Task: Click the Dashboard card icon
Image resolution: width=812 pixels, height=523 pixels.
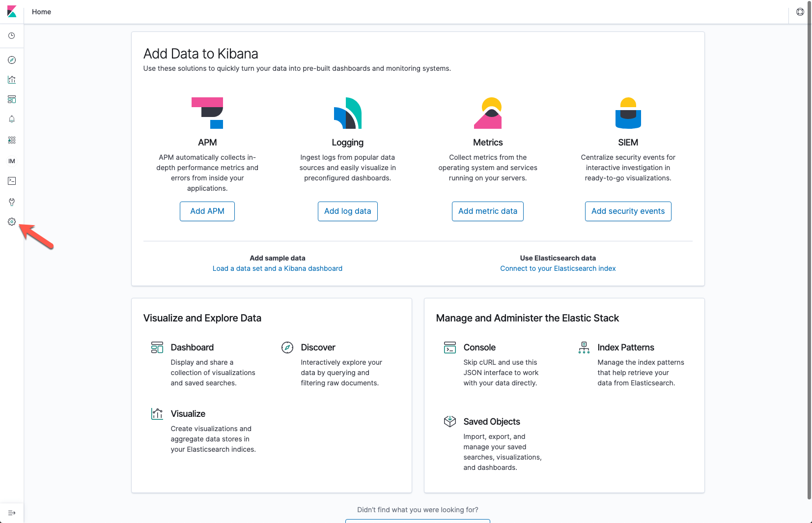Action: 157,348
